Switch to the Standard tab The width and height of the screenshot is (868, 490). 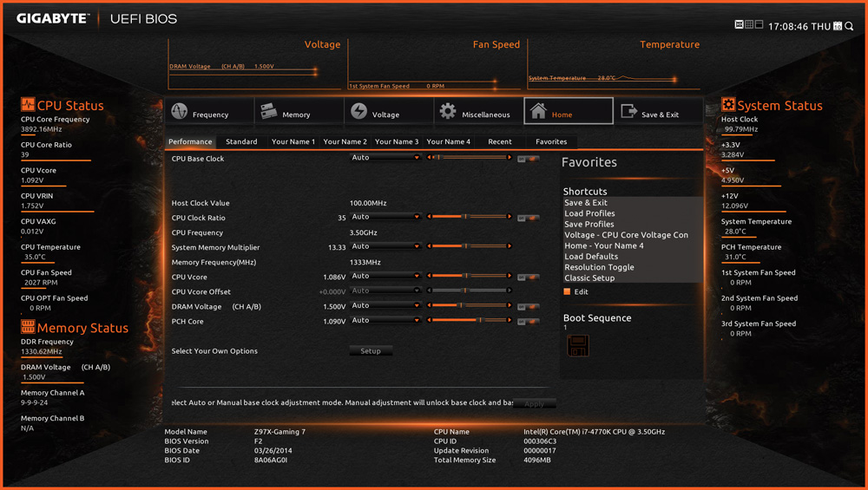241,141
